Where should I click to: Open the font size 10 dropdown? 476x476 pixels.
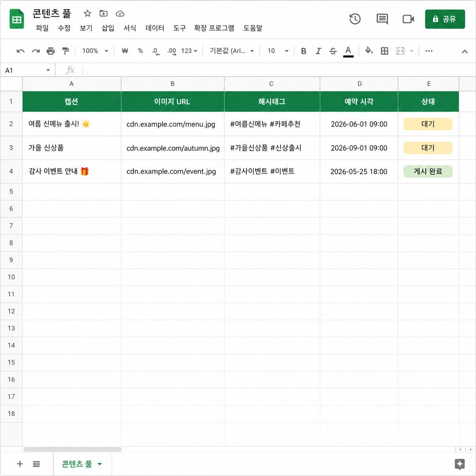(x=278, y=51)
